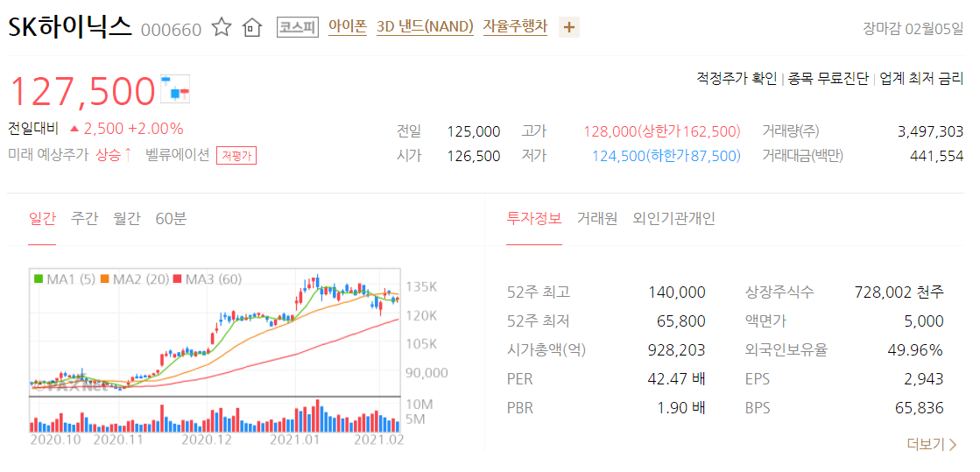Click the 전일 value 125,000

point(474,131)
